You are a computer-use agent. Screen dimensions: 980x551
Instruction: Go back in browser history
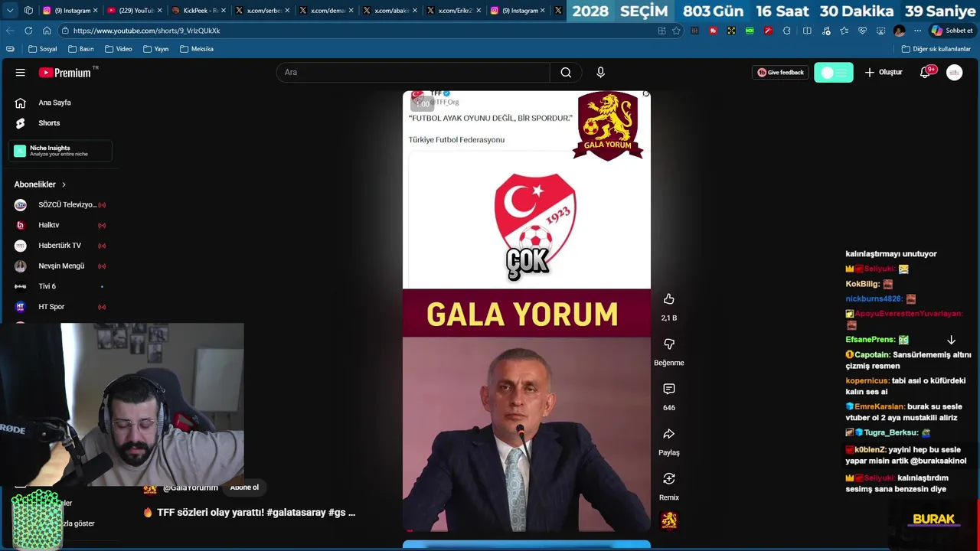[x=10, y=31]
